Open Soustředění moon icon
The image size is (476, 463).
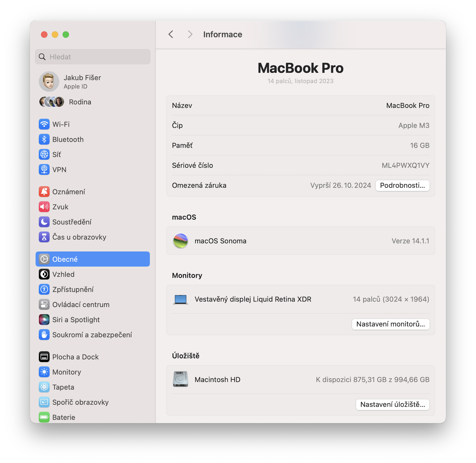pos(44,222)
